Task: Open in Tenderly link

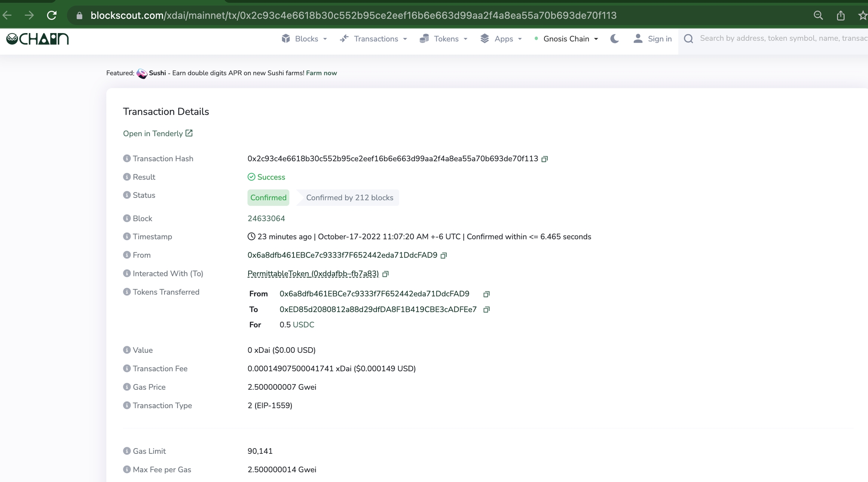Action: tap(158, 134)
